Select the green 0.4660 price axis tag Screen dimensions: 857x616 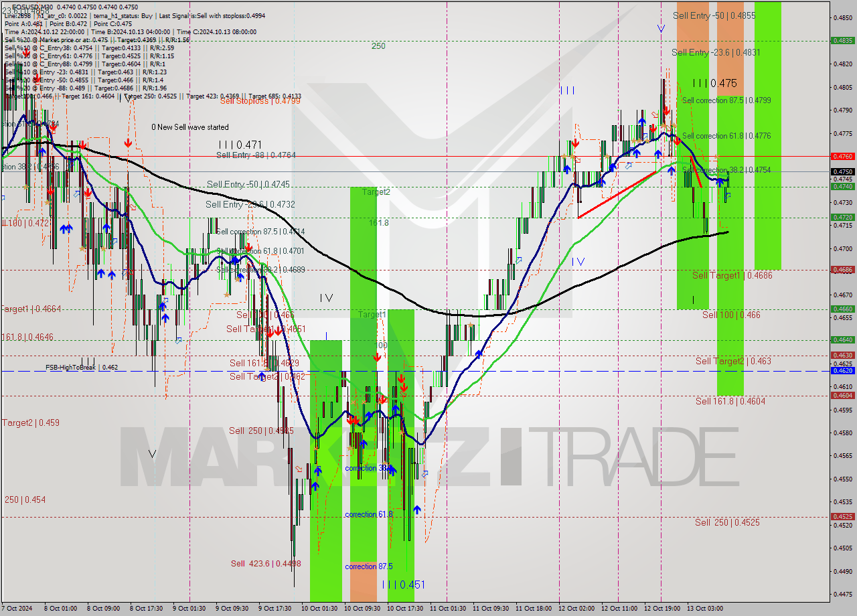tap(842, 309)
